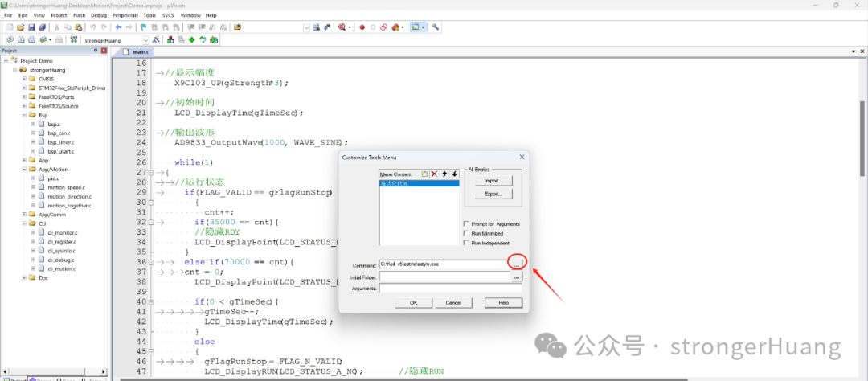Toggle the Insert Bookmark flag icon
The image size is (868, 381).
143,27
